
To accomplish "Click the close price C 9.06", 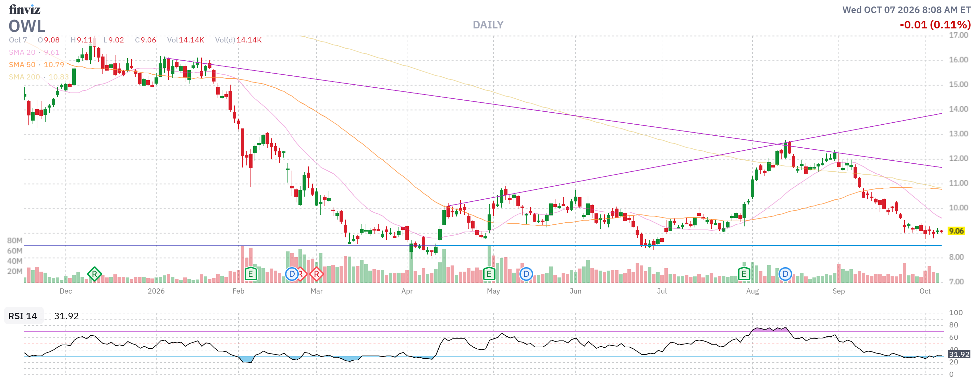I will (x=146, y=40).
